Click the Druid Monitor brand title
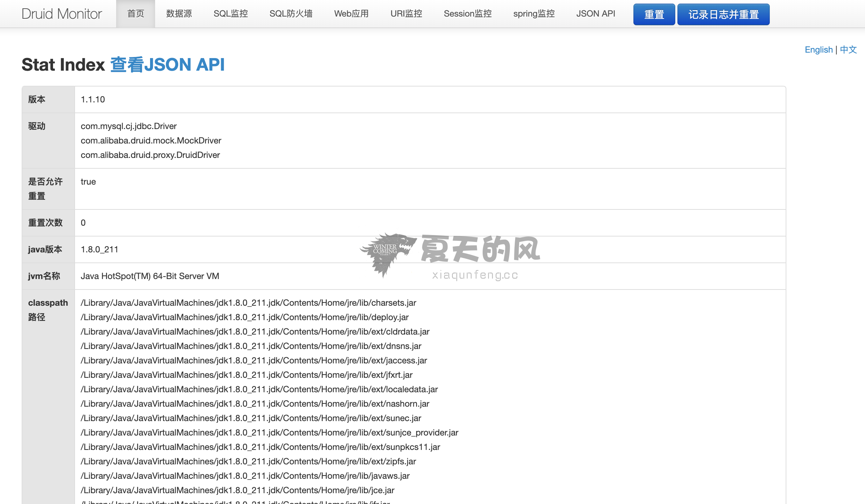The width and height of the screenshot is (865, 504). click(x=62, y=14)
